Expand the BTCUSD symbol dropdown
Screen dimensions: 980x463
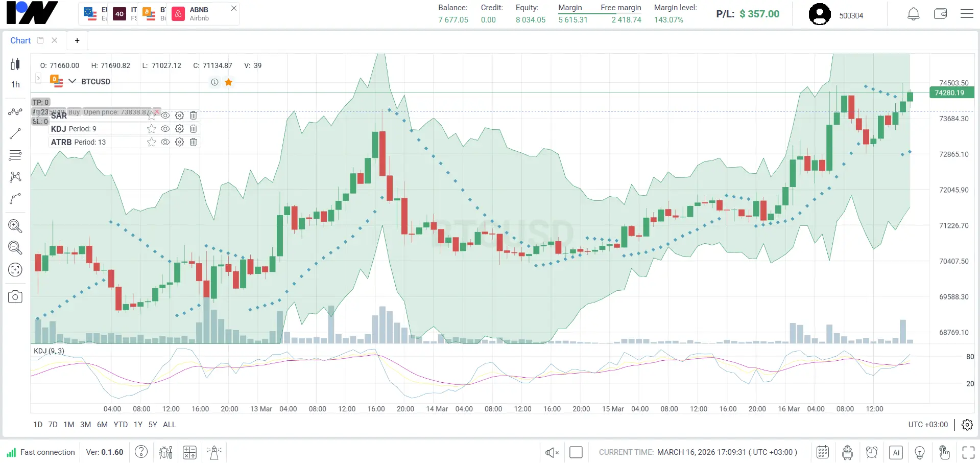72,81
